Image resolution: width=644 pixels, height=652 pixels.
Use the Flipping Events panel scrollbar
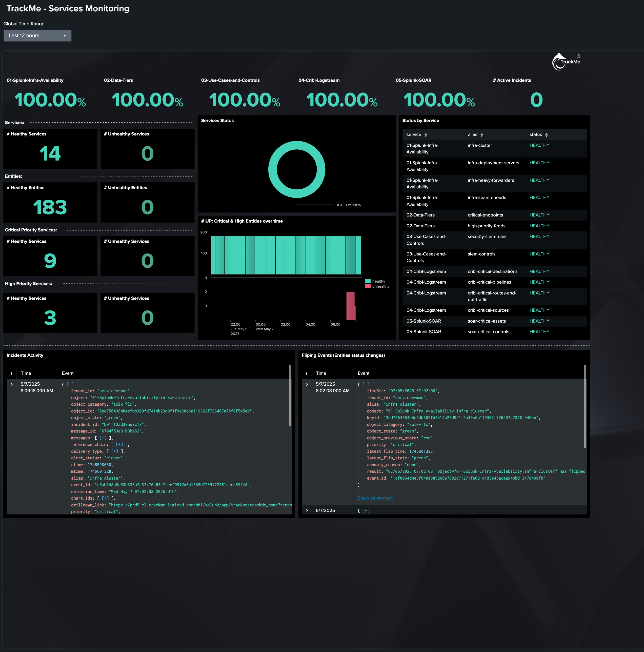[x=585, y=406]
